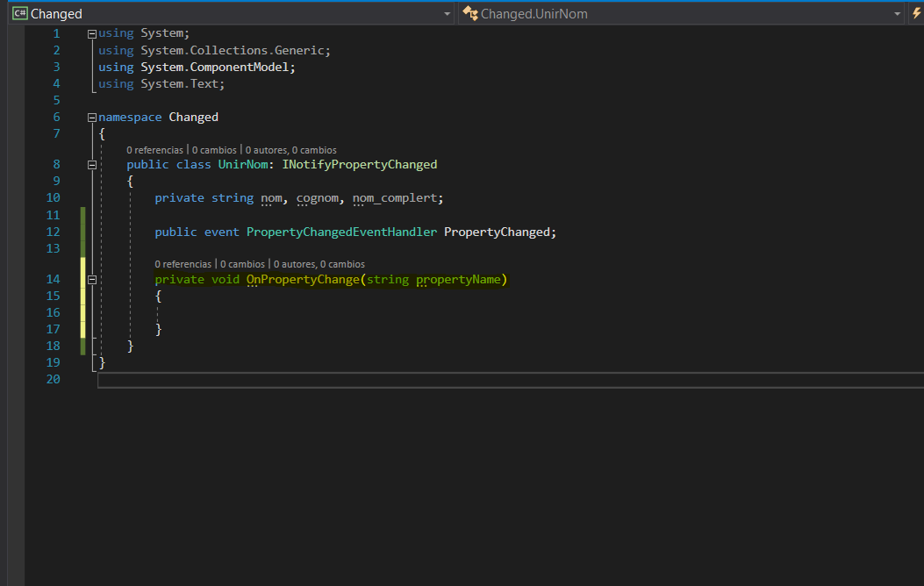
Task: Click line number 12 in the margin
Action: 53,232
